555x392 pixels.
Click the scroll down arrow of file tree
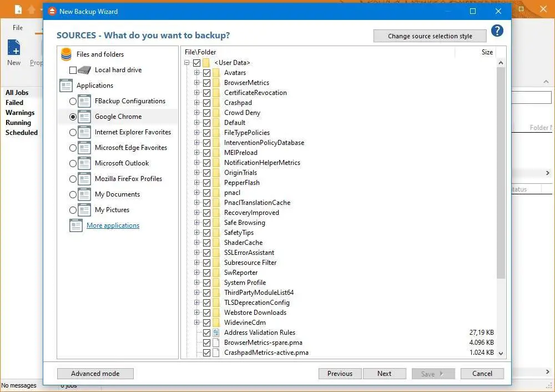tap(501, 353)
